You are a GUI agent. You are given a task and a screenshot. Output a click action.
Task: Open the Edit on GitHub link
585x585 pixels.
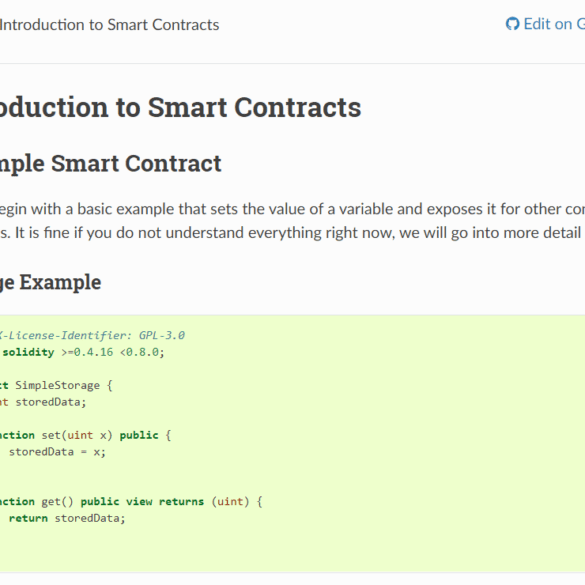click(545, 24)
